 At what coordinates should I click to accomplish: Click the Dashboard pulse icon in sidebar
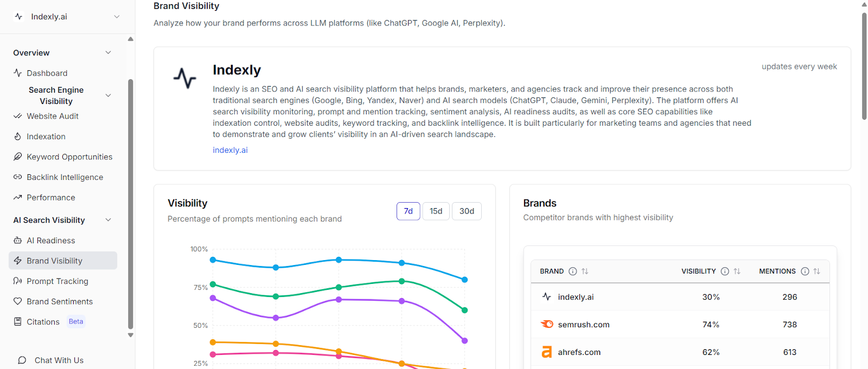[x=17, y=73]
